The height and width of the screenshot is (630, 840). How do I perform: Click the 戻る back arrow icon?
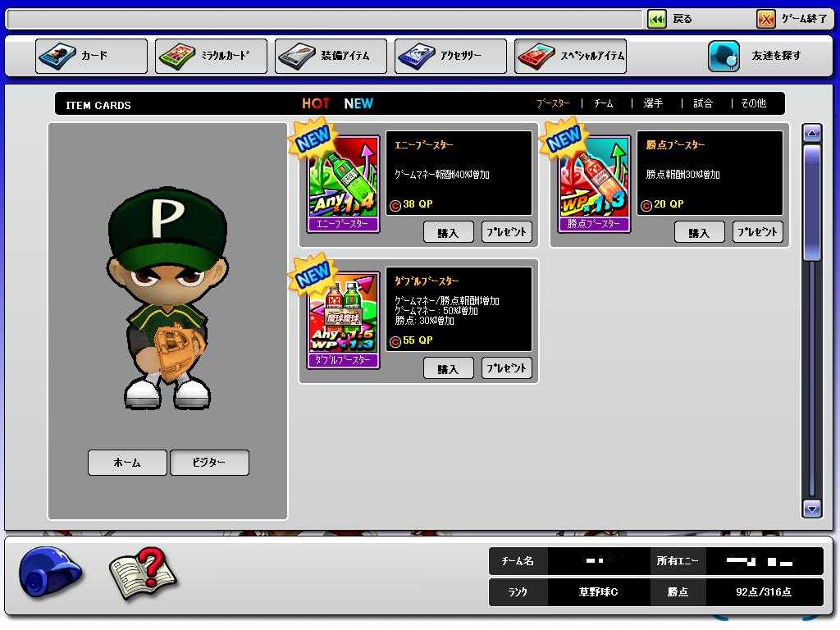pyautogui.click(x=657, y=20)
